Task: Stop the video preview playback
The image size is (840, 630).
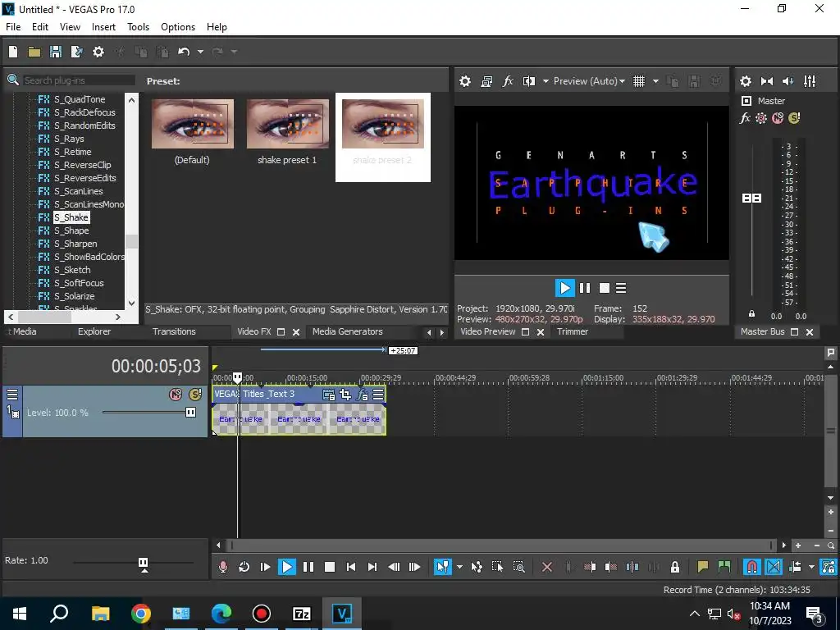Action: pyautogui.click(x=605, y=288)
